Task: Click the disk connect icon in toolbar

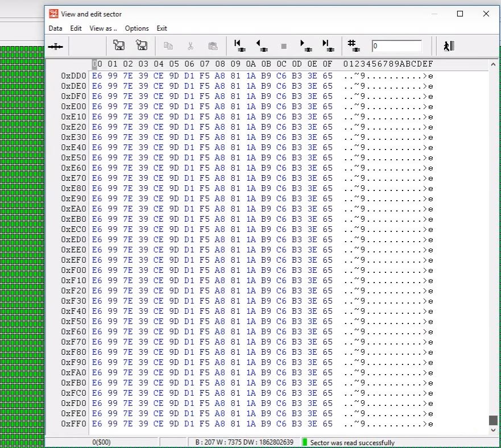Action: click(x=56, y=47)
